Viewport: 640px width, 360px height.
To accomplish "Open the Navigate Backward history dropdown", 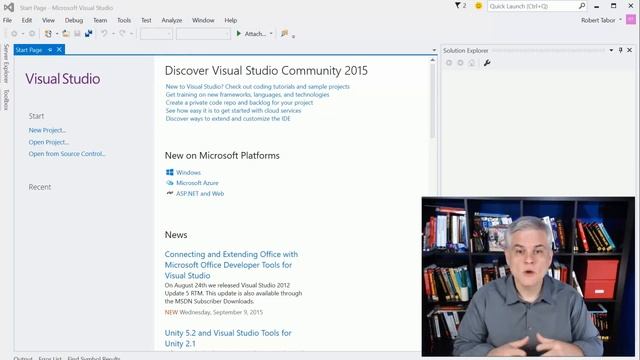I will [x=23, y=34].
